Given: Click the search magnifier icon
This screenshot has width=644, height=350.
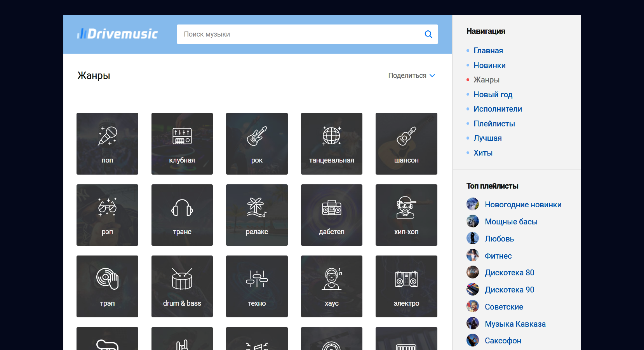Looking at the screenshot, I should coord(428,34).
